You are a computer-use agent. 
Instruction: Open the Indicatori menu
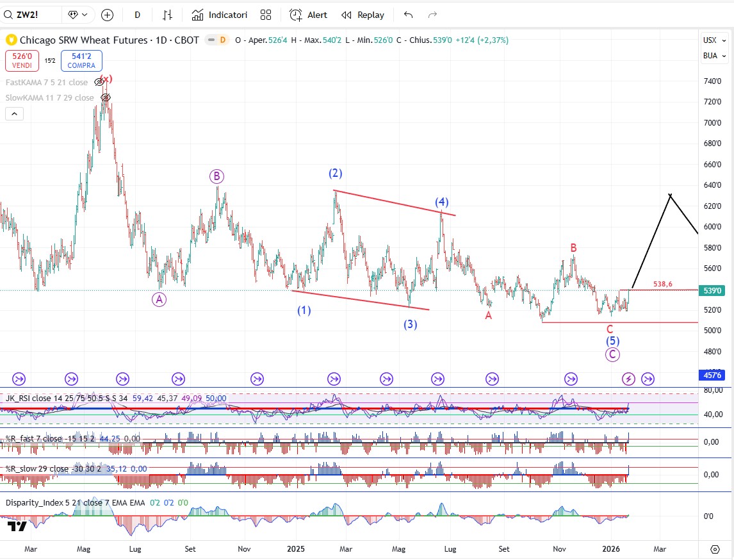tap(220, 15)
